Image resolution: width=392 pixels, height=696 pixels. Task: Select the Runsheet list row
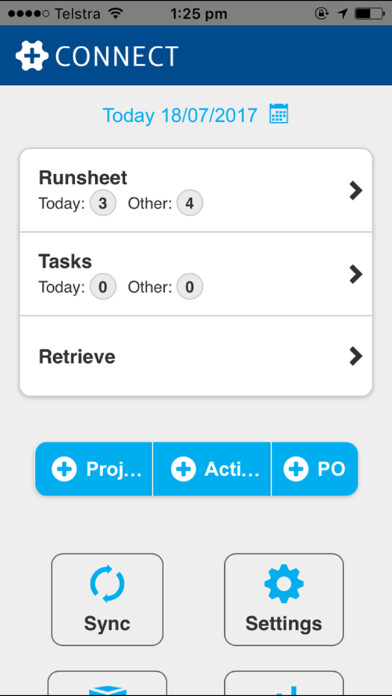click(x=196, y=190)
